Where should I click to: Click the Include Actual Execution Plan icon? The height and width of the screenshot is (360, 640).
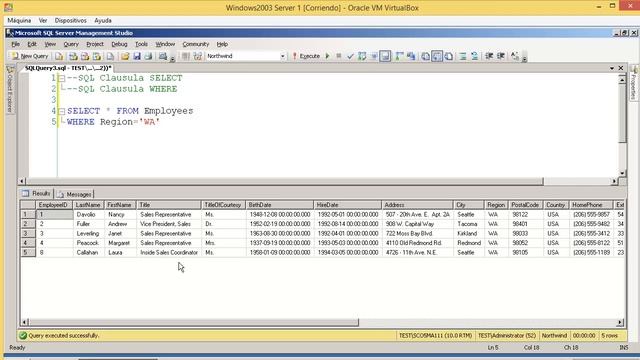pos(399,56)
